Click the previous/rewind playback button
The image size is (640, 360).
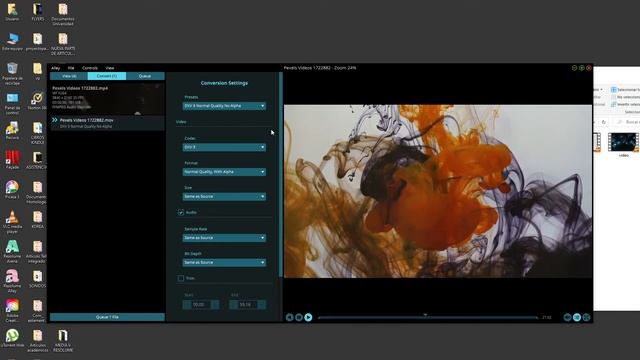289,318
